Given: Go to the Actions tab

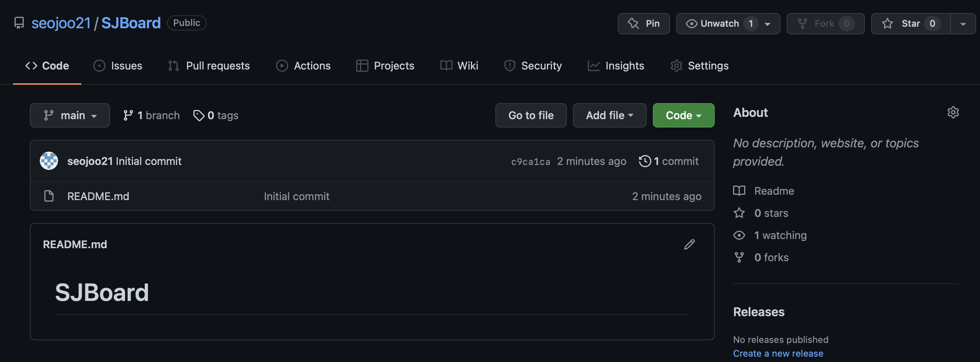Looking at the screenshot, I should coord(303,66).
